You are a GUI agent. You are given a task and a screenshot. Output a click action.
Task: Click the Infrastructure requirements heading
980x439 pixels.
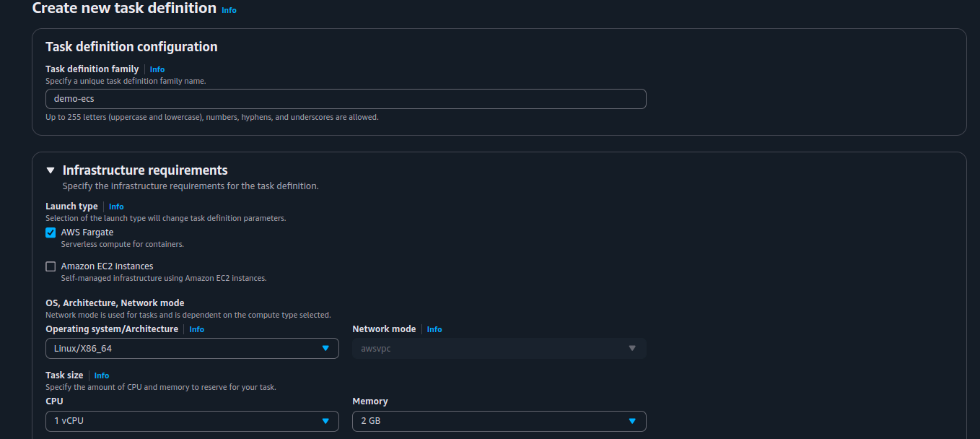(145, 170)
